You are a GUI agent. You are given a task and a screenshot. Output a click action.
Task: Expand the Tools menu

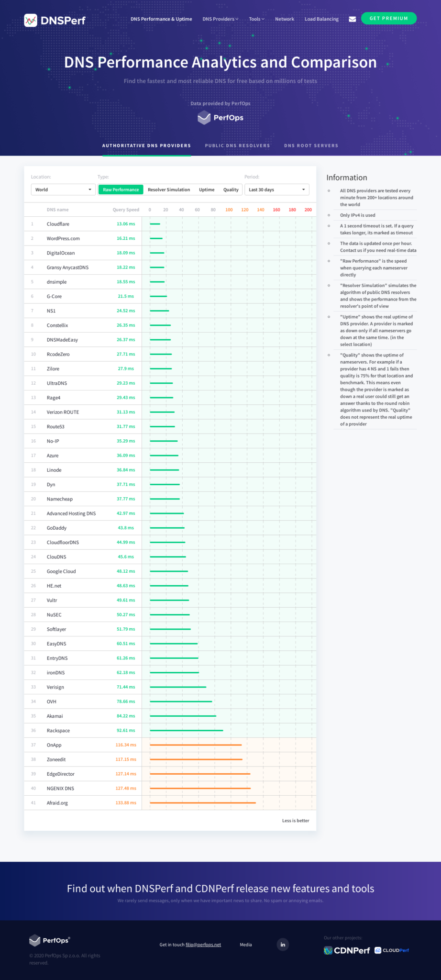point(256,19)
